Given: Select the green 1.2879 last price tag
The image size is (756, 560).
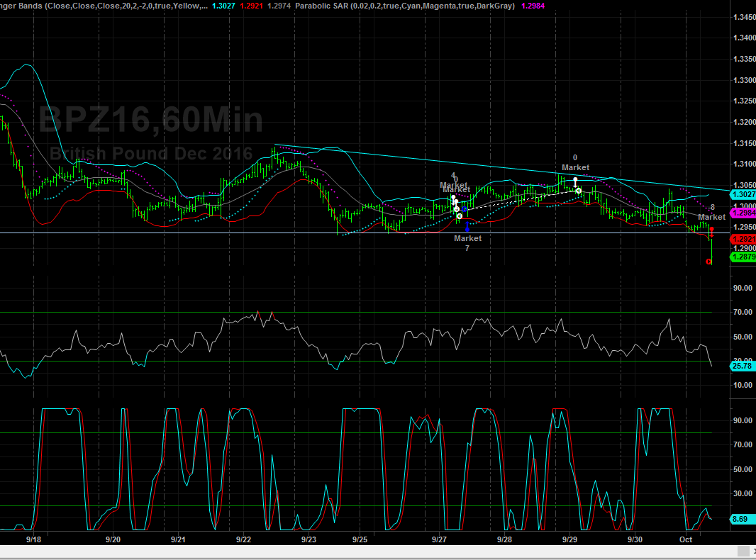Looking at the screenshot, I should pos(743,257).
